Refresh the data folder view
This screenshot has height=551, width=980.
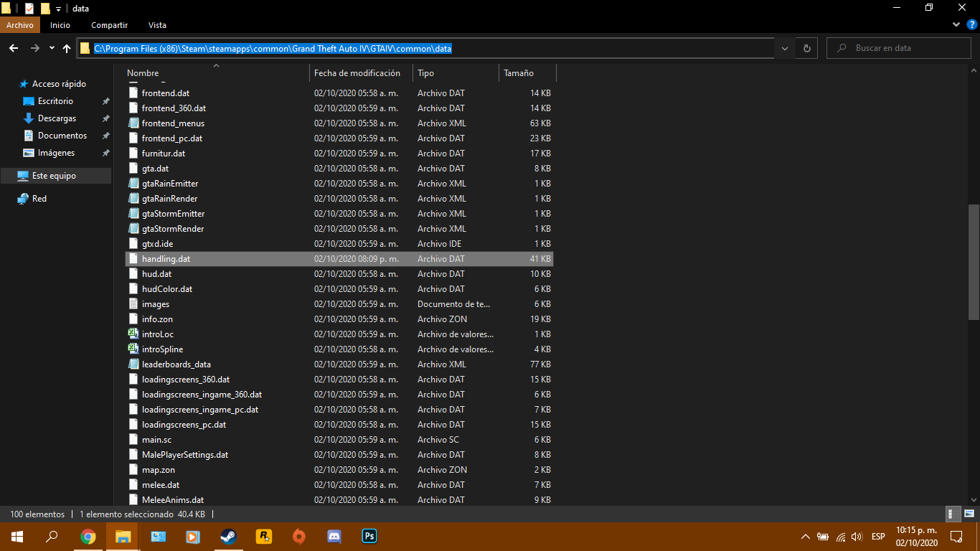click(x=806, y=48)
